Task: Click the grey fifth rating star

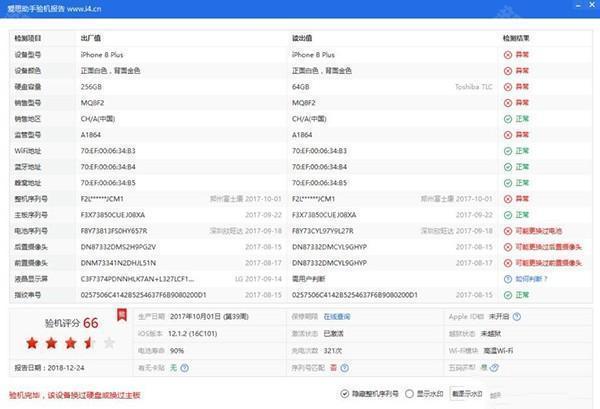Action: 109,343
